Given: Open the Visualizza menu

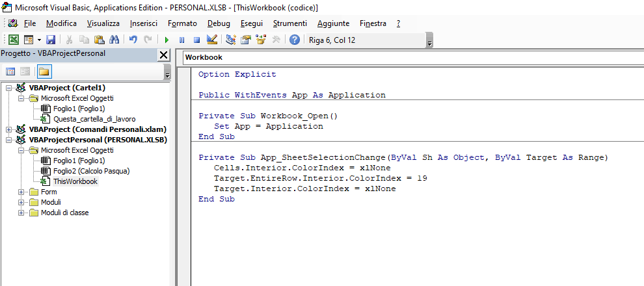Looking at the screenshot, I should pos(103,23).
